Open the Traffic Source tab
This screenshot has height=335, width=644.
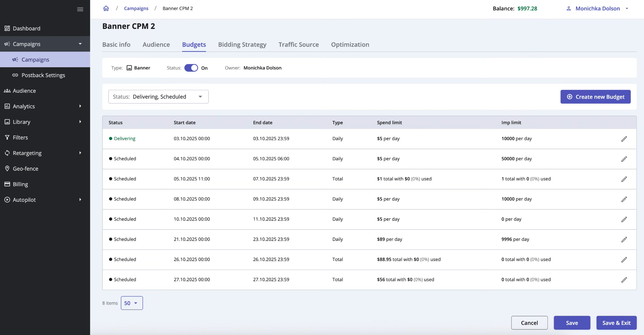pyautogui.click(x=298, y=45)
